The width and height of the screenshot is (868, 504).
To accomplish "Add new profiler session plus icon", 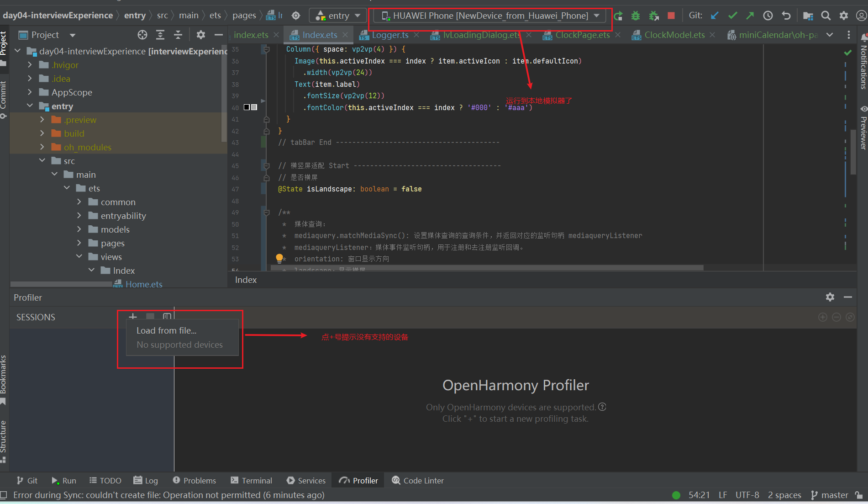I will (133, 316).
